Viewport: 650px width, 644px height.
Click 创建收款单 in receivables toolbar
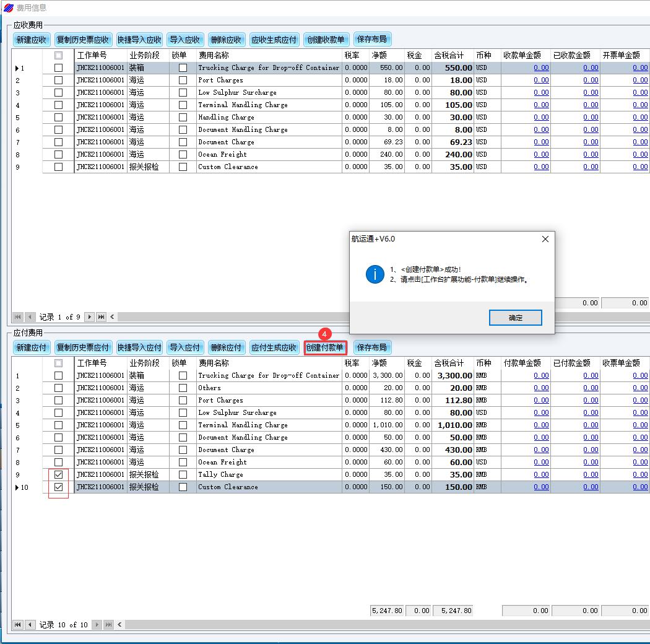(325, 40)
